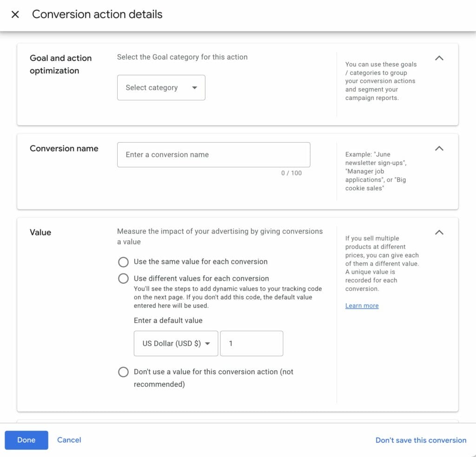Open the Learn more link

point(362,306)
